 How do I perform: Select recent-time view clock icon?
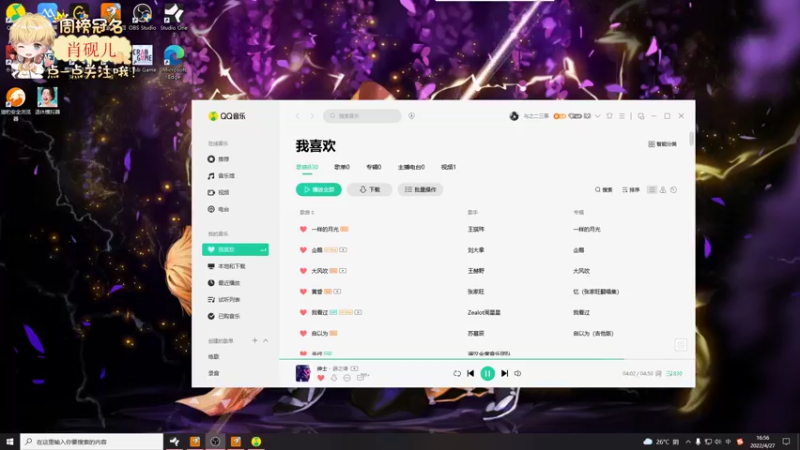(x=673, y=190)
